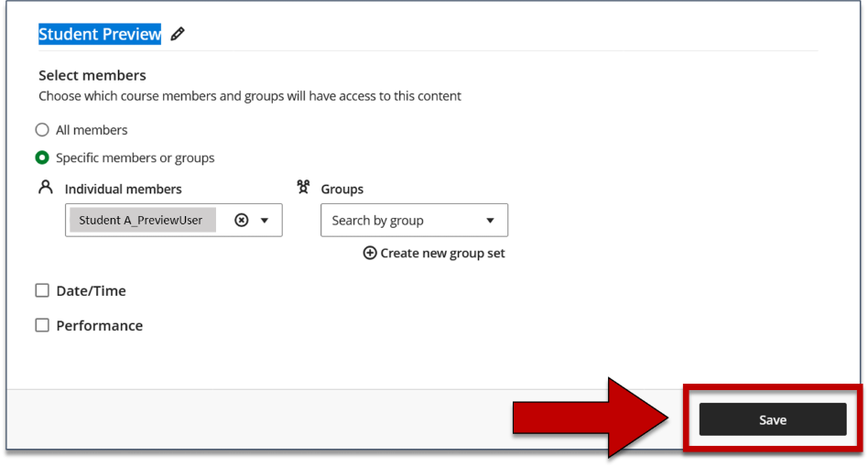Click the pencil icon to rename Student Preview
Image resolution: width=868 pixels, height=467 pixels.
tap(178, 34)
